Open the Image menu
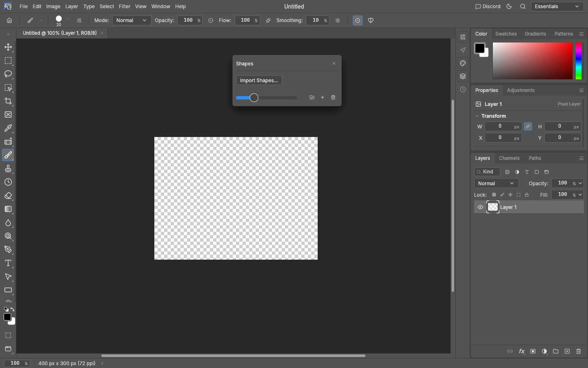 tap(53, 7)
